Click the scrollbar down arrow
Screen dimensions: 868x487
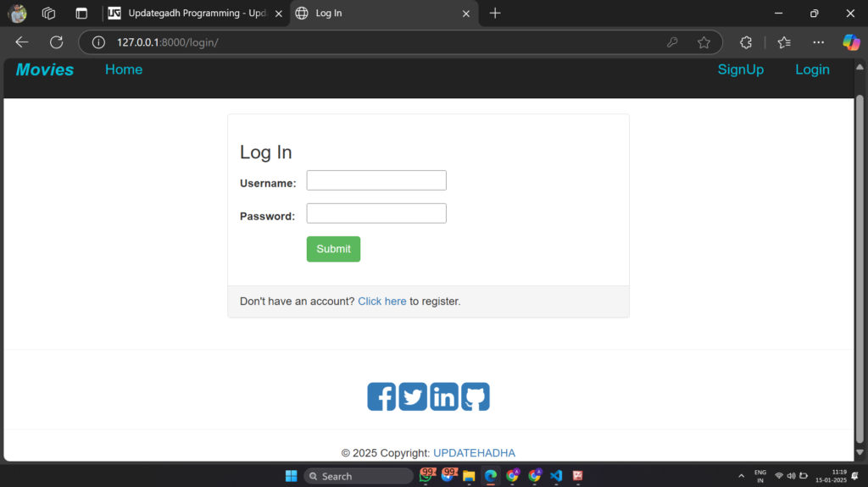click(x=860, y=452)
